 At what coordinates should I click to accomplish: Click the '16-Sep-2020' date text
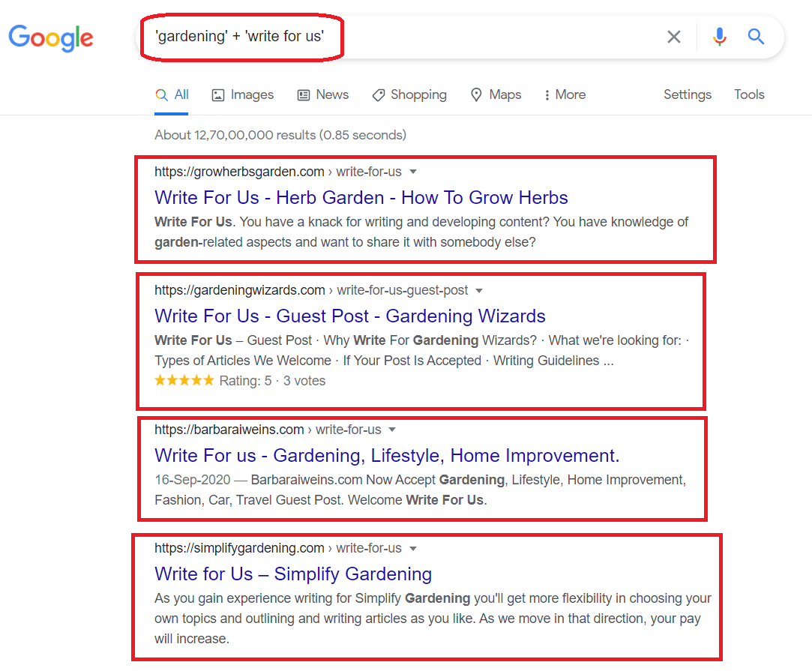coord(192,480)
